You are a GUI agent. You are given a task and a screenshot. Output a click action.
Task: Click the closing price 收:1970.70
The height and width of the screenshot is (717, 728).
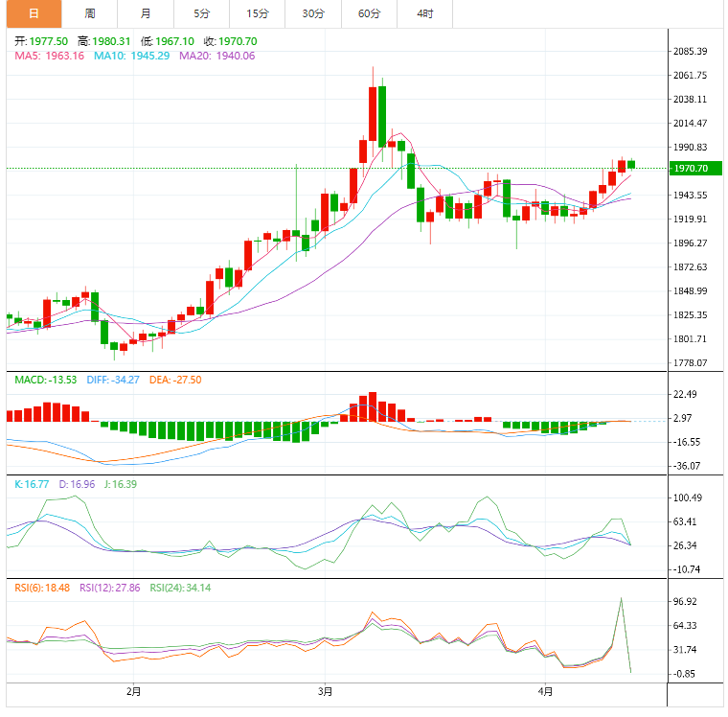pos(230,41)
